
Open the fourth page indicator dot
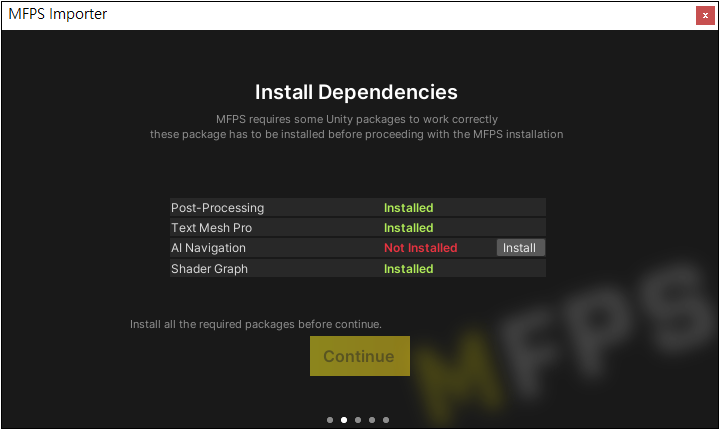pos(372,420)
